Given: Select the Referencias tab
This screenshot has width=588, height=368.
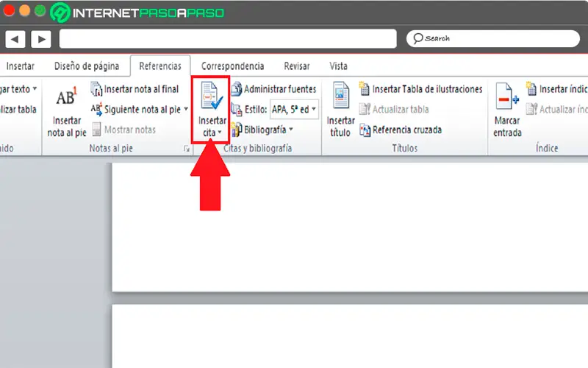Looking at the screenshot, I should (160, 66).
